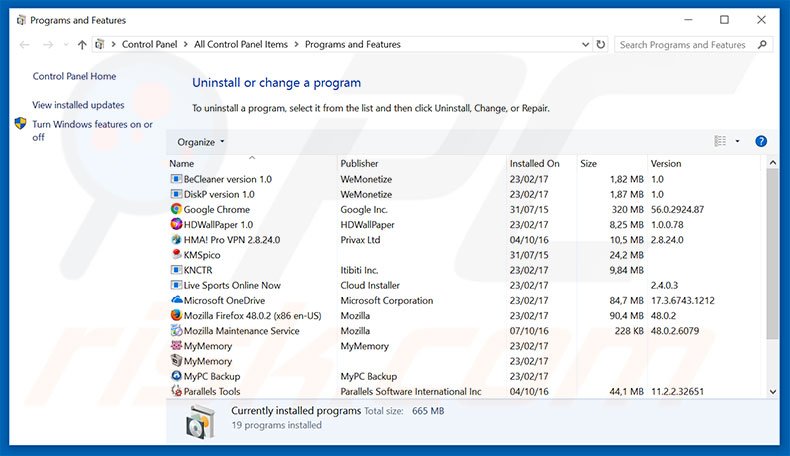Image resolution: width=790 pixels, height=456 pixels.
Task: Expand the chevron after Control Panel breadcrumb
Action: click(x=185, y=44)
